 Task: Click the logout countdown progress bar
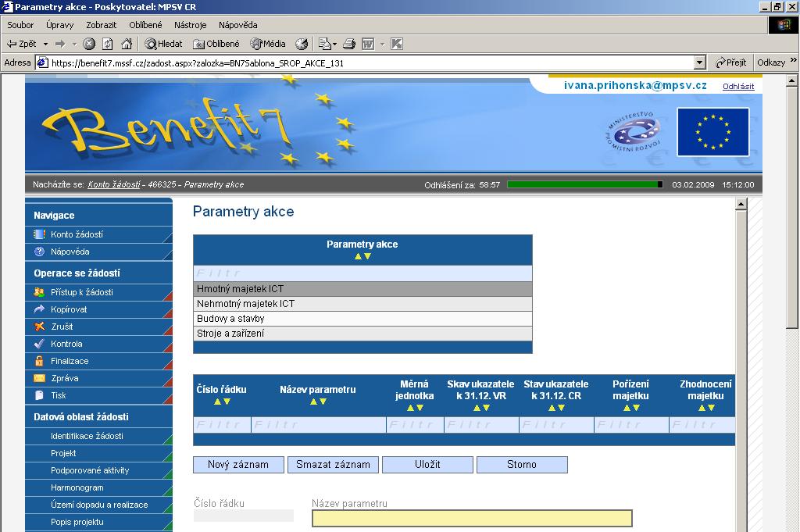(584, 184)
